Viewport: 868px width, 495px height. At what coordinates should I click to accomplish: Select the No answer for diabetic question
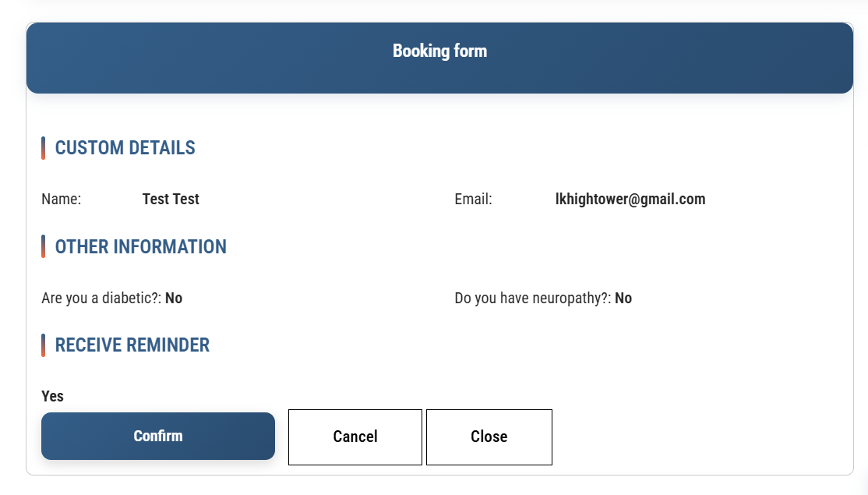coord(174,298)
